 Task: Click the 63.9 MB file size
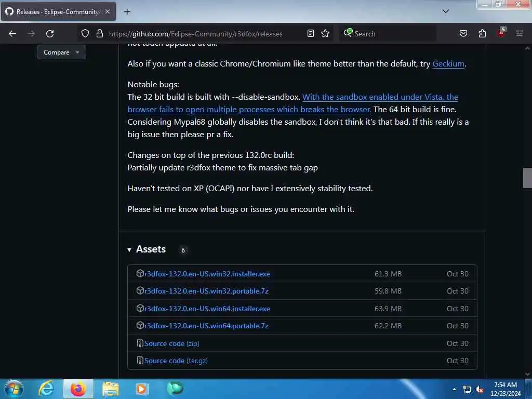(x=388, y=309)
